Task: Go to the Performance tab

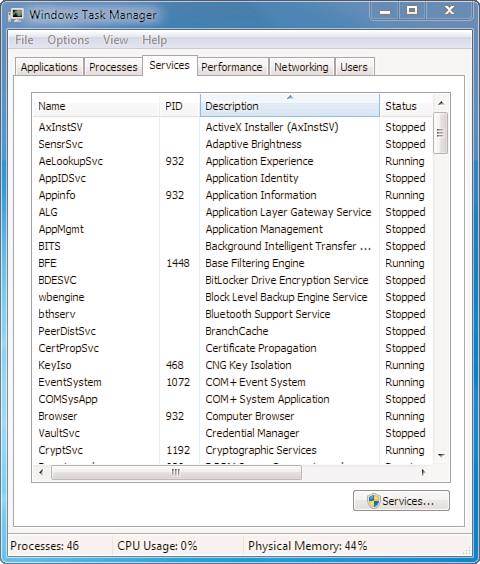Action: 232,67
